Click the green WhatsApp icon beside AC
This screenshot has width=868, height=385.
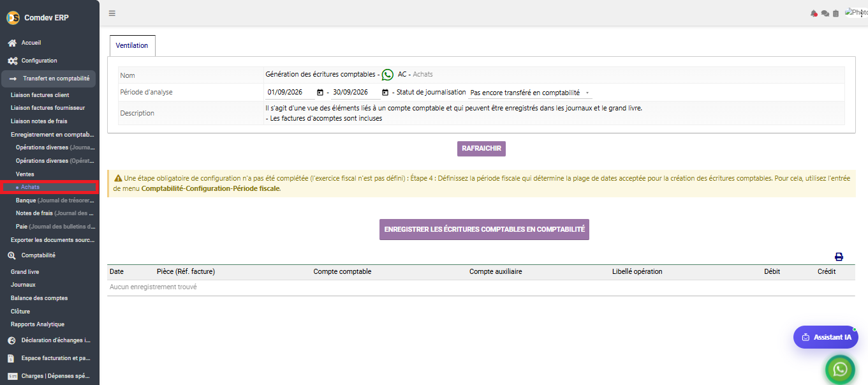pos(387,75)
